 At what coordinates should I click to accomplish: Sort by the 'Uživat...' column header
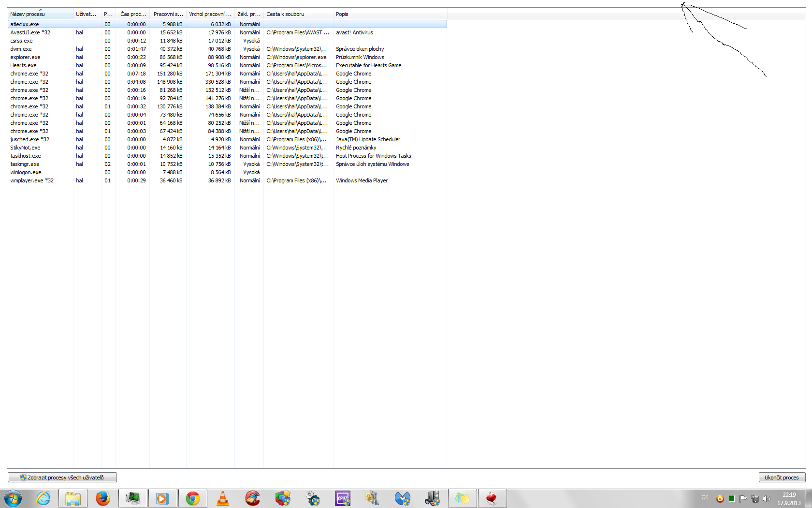click(x=87, y=14)
